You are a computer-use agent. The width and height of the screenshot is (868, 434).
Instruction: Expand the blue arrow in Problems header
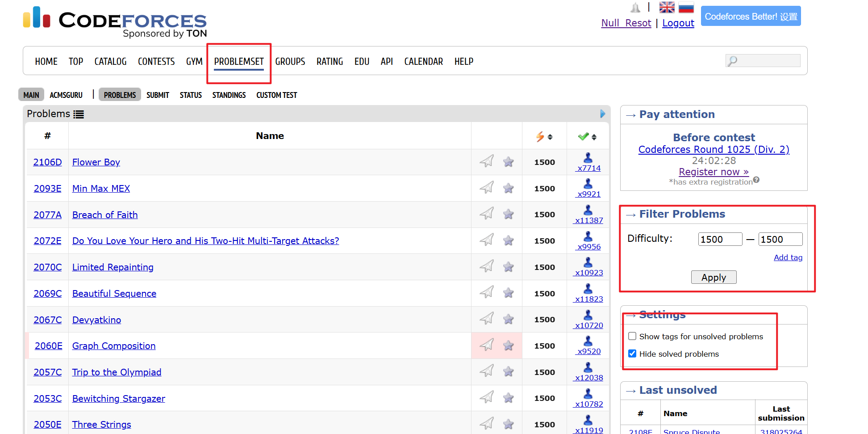[602, 114]
